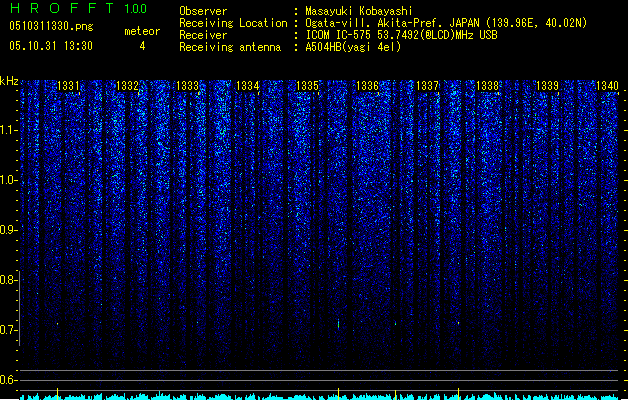Click the meteor echo between 1335 and 1336
The width and height of the screenshot is (629, 400).
(x=339, y=324)
